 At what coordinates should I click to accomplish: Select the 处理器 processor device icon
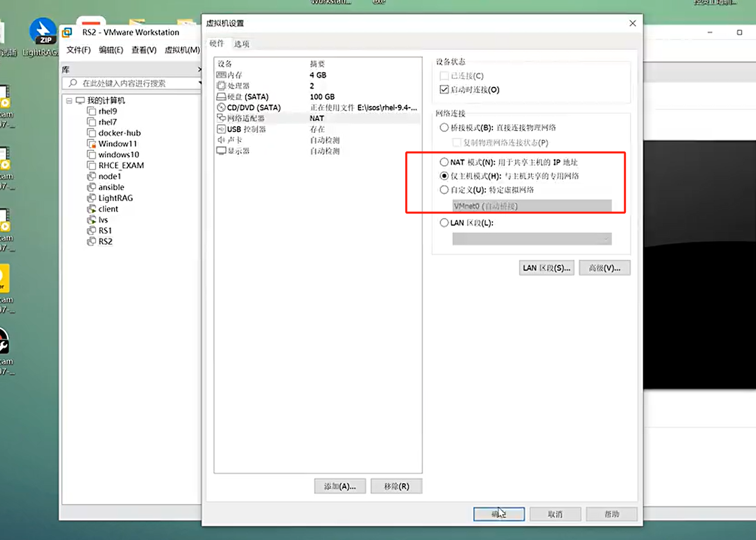[x=221, y=86]
